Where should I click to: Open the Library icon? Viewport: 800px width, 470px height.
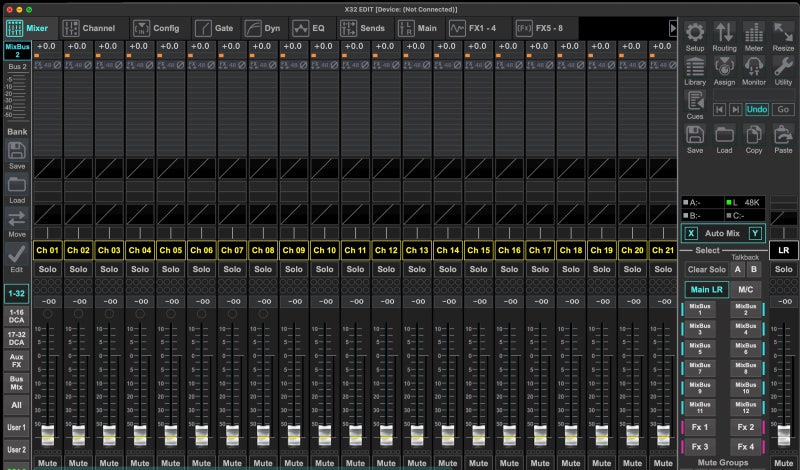point(695,68)
